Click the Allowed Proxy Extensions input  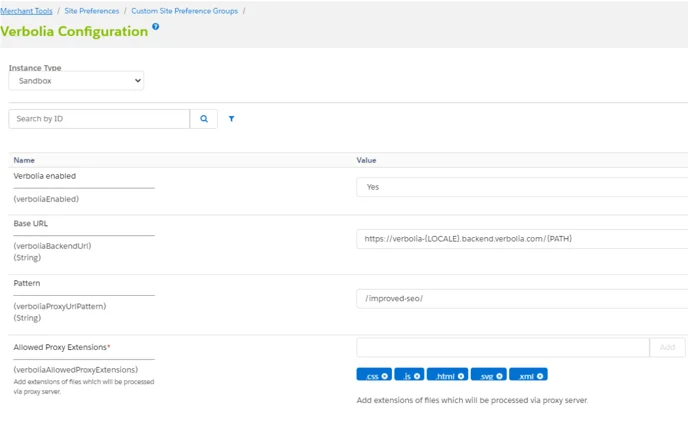click(503, 348)
